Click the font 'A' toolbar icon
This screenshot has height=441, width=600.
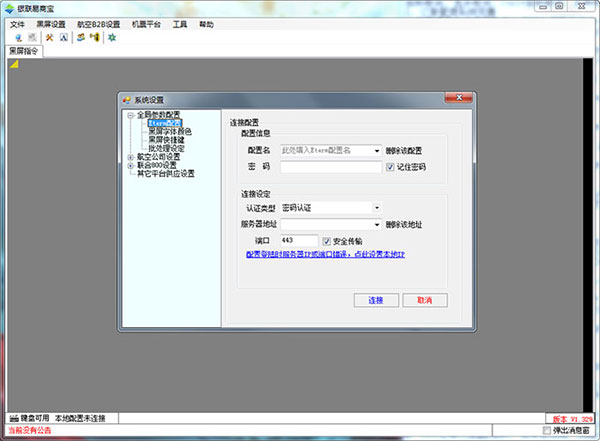pos(62,37)
